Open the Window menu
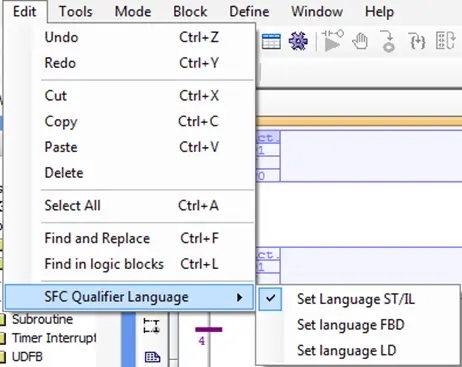 click(x=317, y=12)
